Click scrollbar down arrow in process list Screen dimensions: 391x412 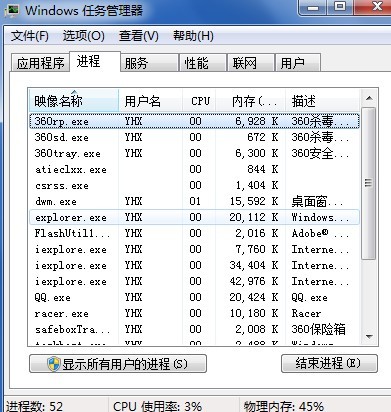tap(369, 337)
